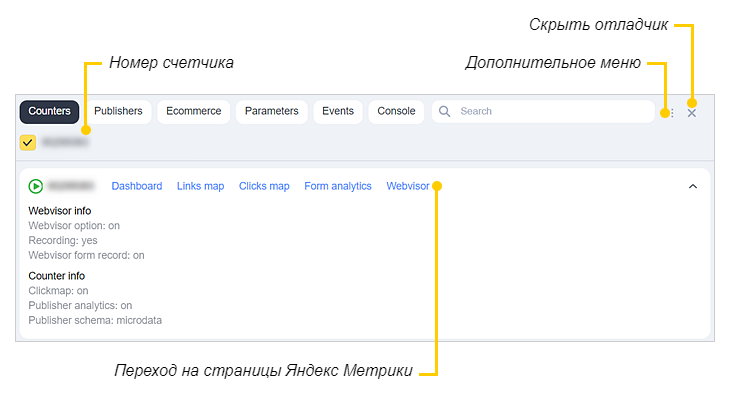Show the Events tab

(338, 111)
